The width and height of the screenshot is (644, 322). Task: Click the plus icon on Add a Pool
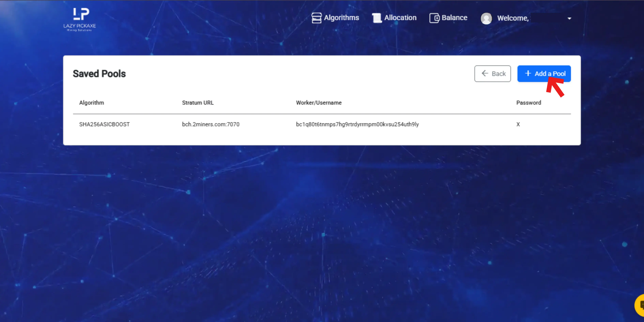pos(528,73)
